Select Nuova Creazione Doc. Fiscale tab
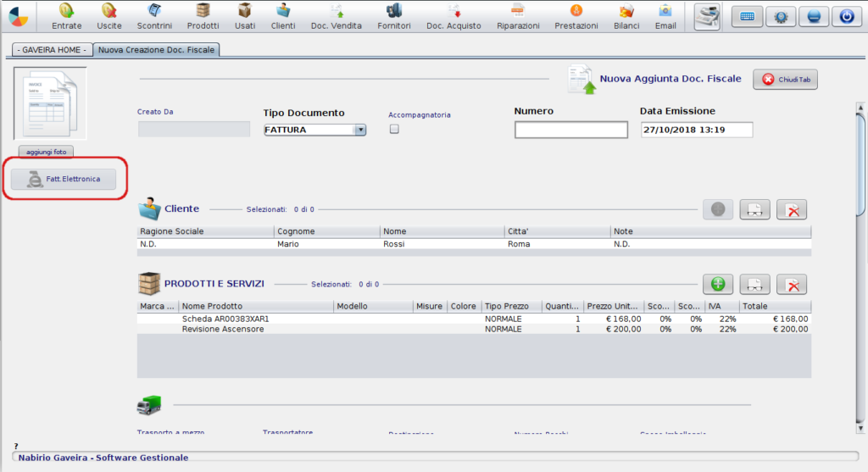Image resolution: width=868 pixels, height=472 pixels. click(156, 50)
